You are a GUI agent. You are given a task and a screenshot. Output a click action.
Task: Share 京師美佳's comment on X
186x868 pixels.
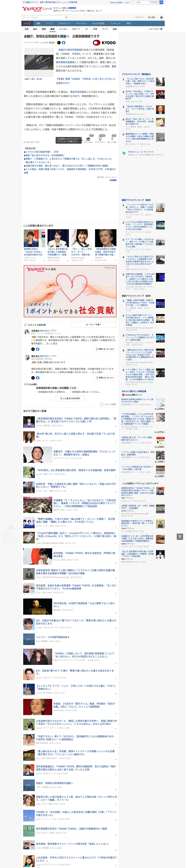pos(33,349)
